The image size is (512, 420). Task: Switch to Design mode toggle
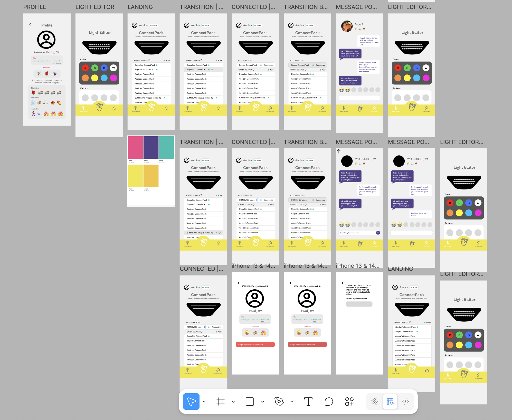(x=390, y=402)
